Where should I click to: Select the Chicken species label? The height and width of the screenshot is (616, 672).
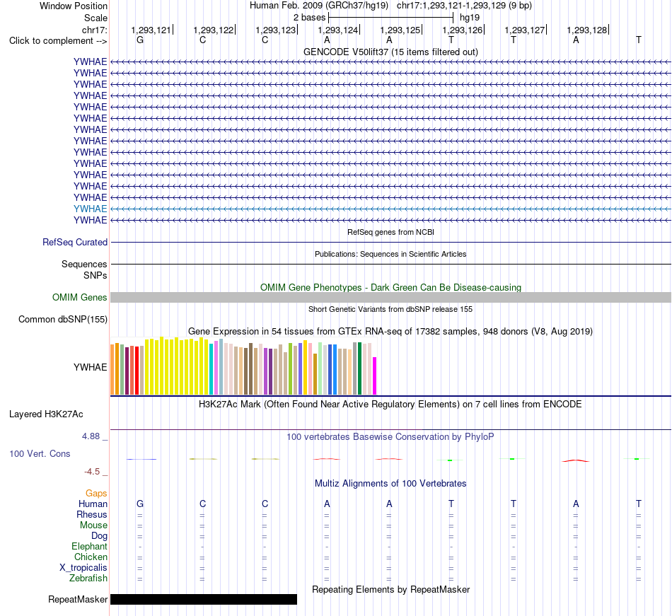coord(91,557)
